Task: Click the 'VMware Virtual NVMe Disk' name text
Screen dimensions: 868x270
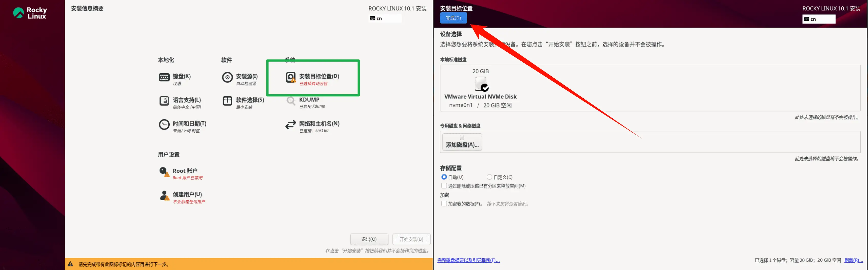Action: pyautogui.click(x=480, y=97)
